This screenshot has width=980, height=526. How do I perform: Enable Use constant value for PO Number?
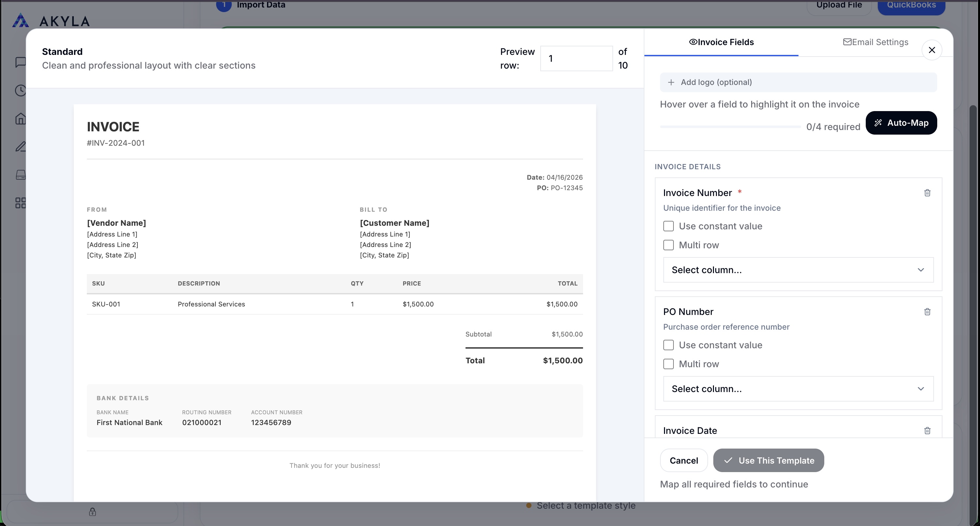(669, 345)
